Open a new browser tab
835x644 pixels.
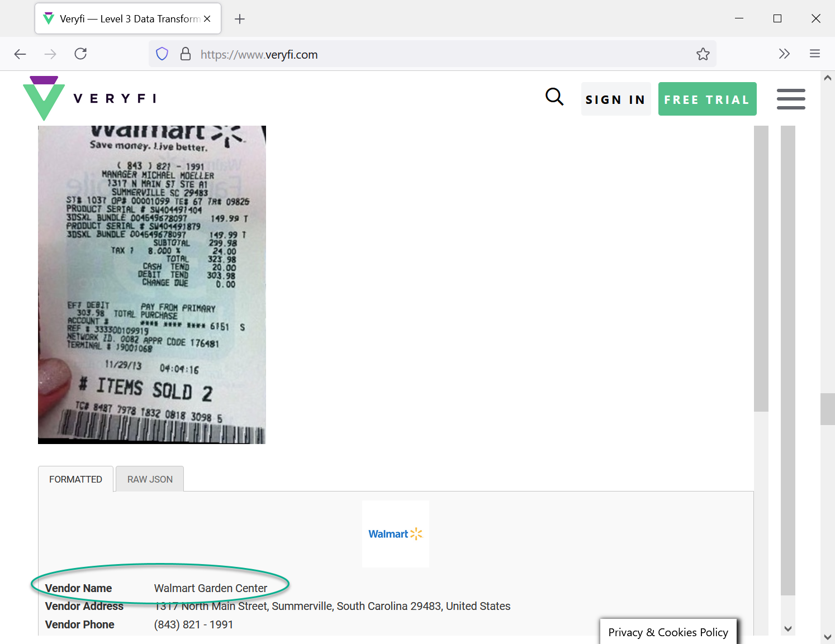240,19
